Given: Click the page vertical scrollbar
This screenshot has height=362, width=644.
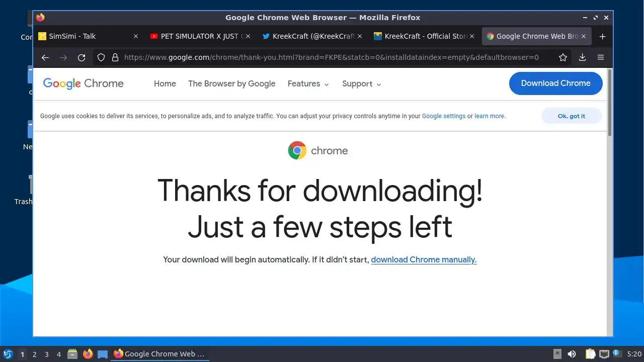Looking at the screenshot, I should [x=610, y=103].
